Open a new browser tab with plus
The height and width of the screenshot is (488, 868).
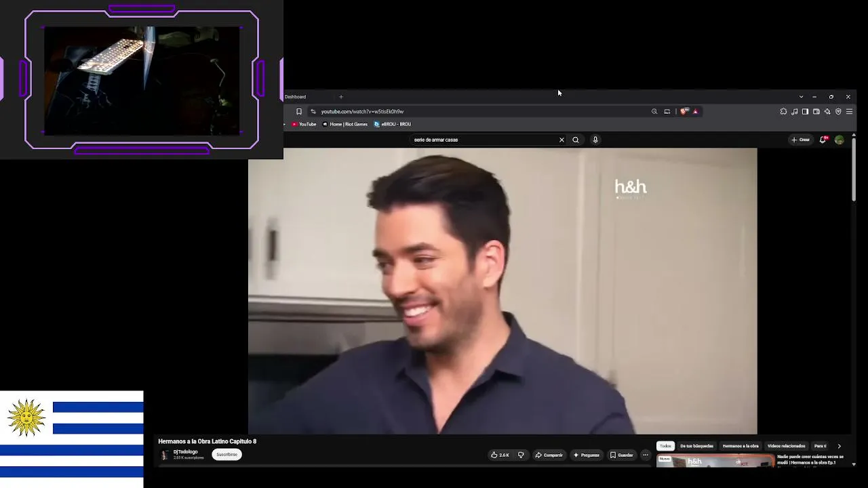341,96
